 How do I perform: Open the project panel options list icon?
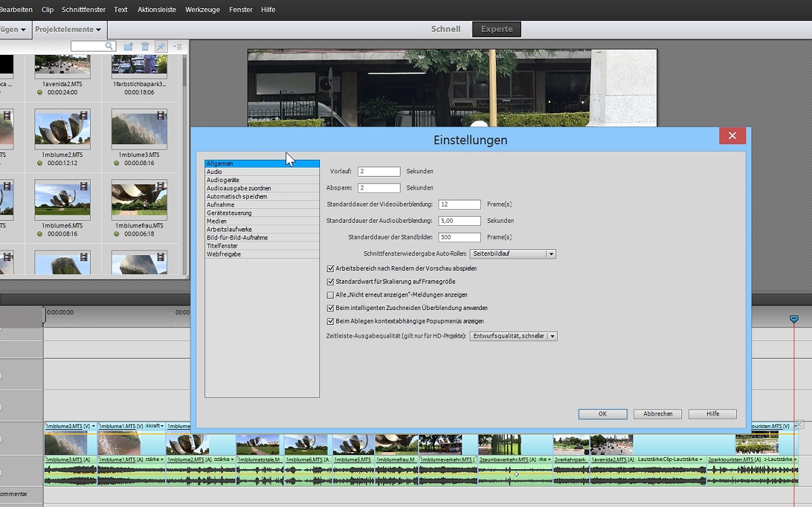[177, 47]
